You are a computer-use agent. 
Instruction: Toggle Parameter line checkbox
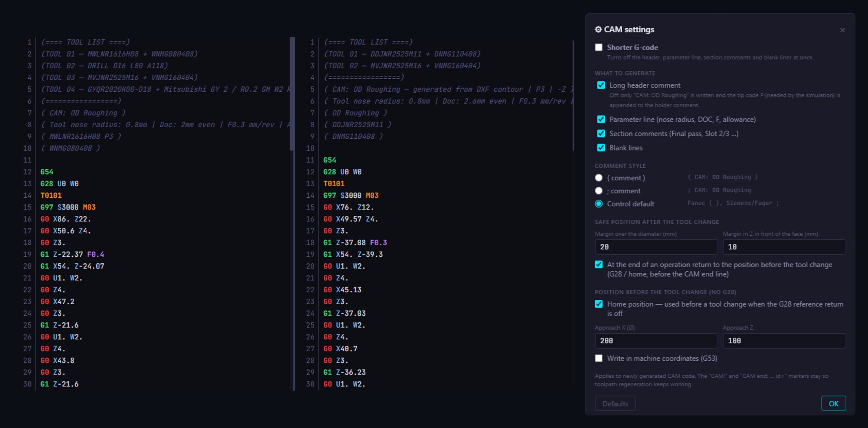[601, 119]
